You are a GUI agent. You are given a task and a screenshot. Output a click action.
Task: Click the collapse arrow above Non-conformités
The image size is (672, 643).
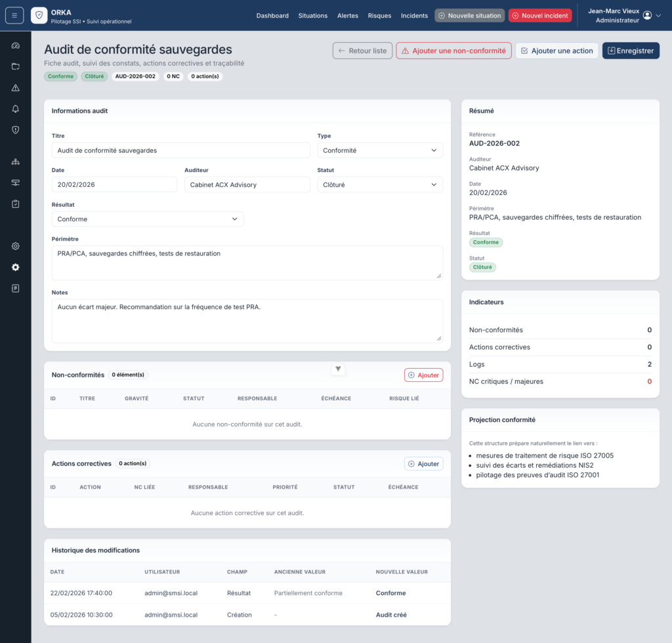click(338, 369)
